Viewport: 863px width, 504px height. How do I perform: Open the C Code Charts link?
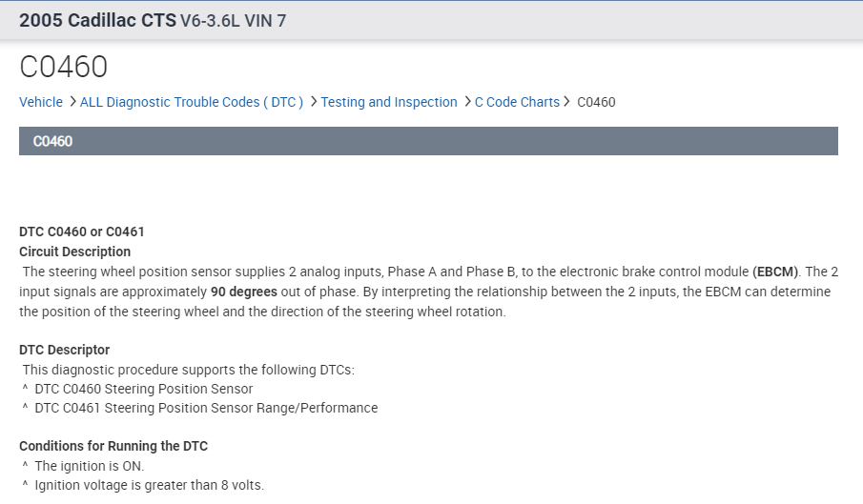click(517, 102)
